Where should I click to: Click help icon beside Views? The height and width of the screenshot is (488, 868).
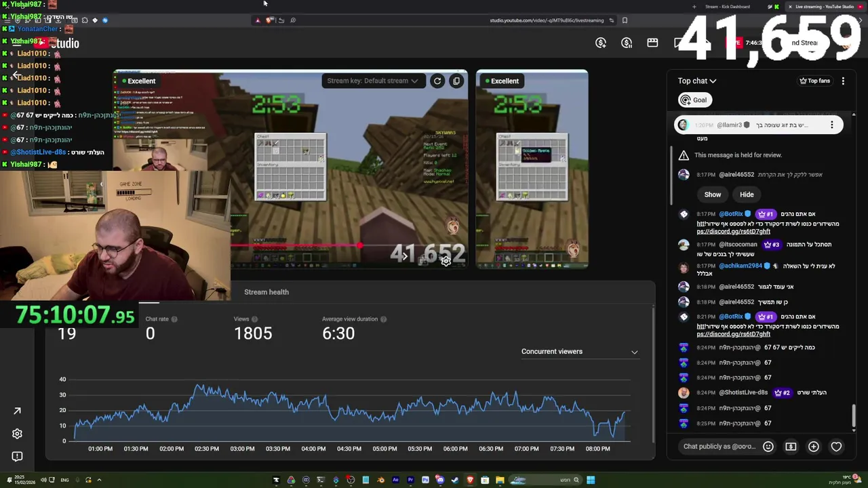tap(255, 319)
